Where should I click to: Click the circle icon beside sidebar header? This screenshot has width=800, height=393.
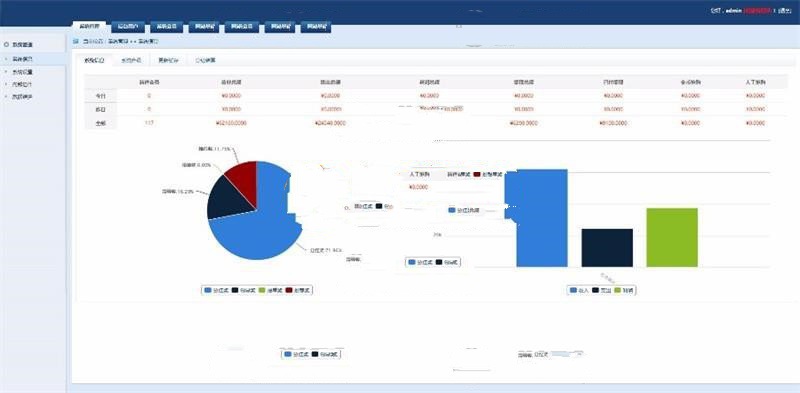tap(6, 45)
